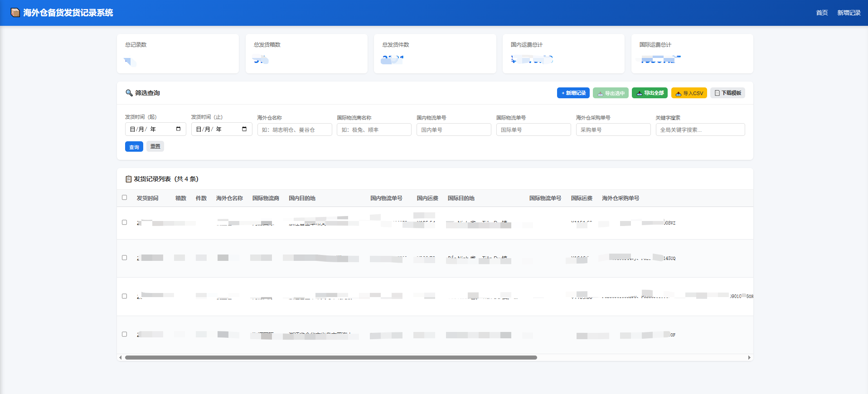The width and height of the screenshot is (868, 394).
Task: Open the calendar picker for 发货时间（止）
Action: tap(244, 129)
